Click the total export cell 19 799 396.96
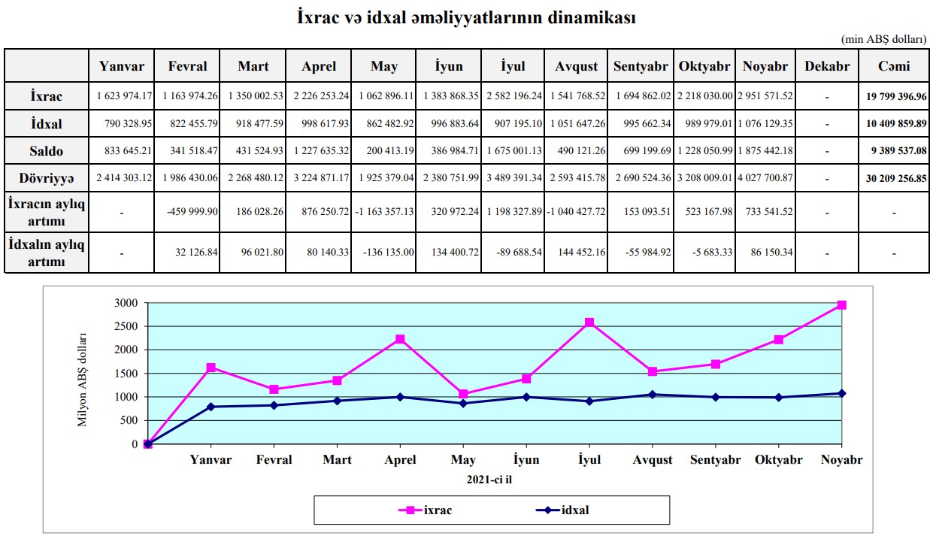Screen dimensions: 936x560 pos(894,97)
